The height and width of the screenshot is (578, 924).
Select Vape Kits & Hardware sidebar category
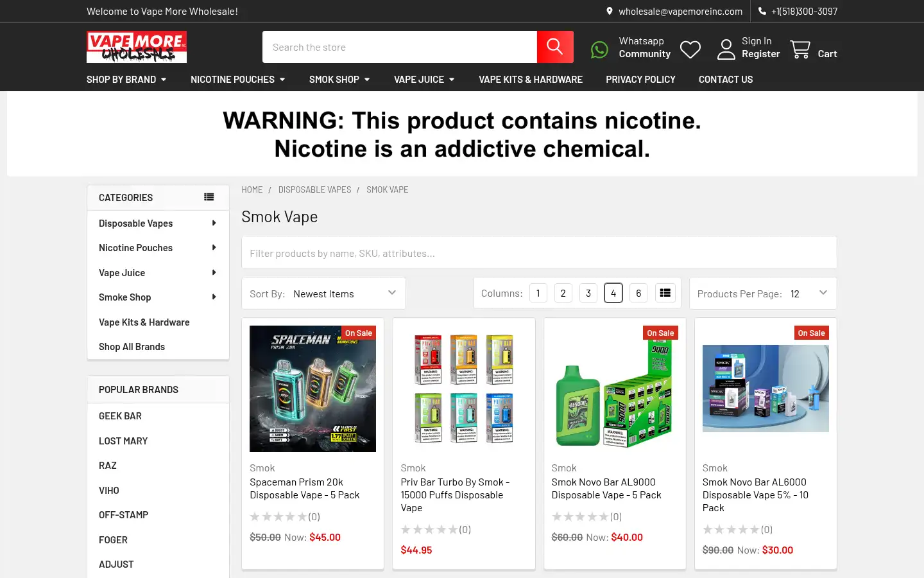pos(144,322)
